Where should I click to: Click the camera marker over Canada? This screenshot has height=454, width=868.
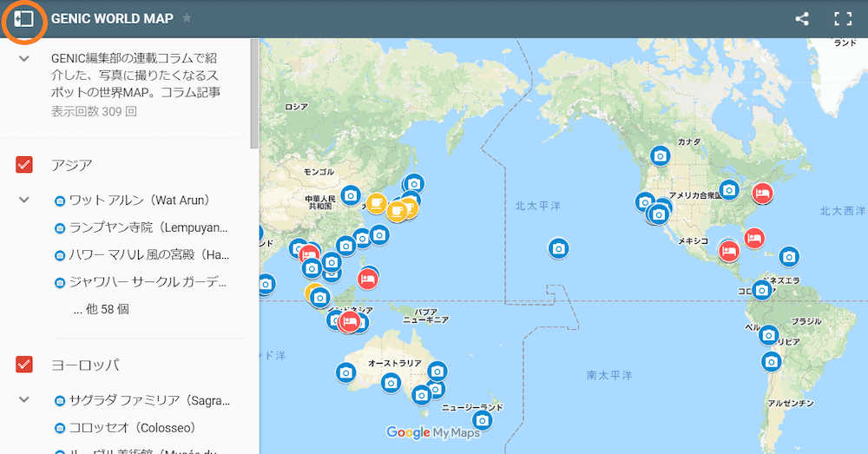(x=661, y=156)
